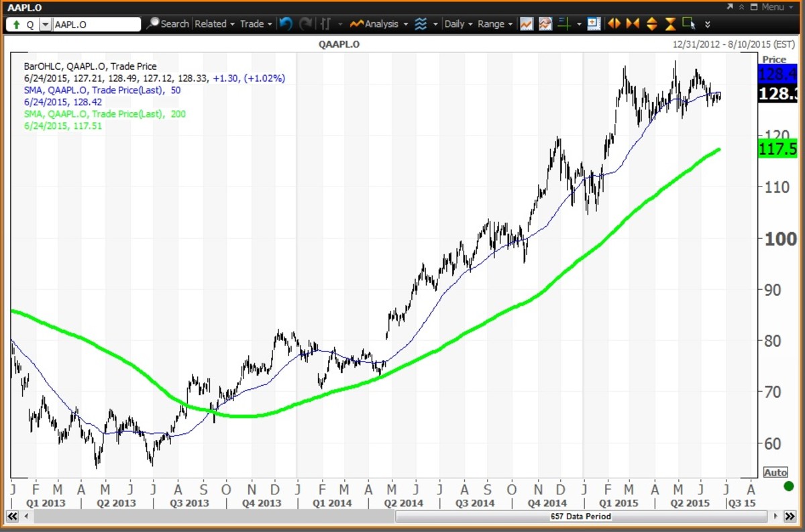Select the green rectangle pointer zoom tool
805x532 pixels.
pos(689,23)
